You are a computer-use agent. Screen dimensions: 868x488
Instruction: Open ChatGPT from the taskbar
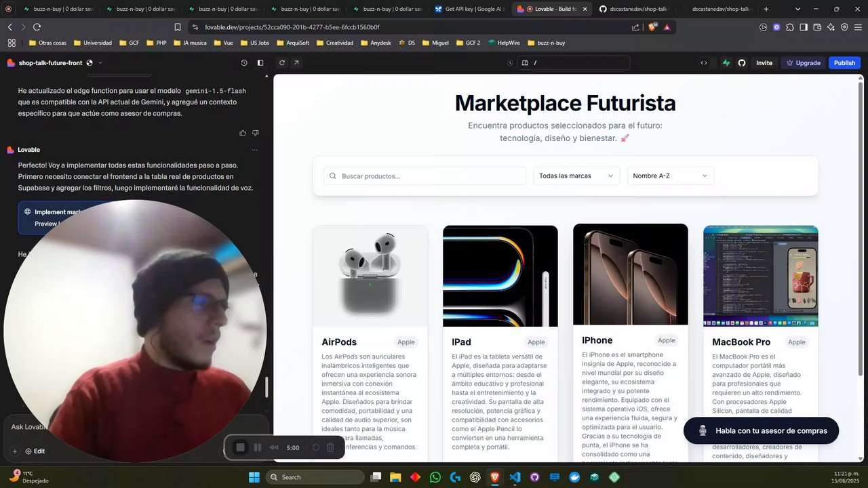click(475, 477)
